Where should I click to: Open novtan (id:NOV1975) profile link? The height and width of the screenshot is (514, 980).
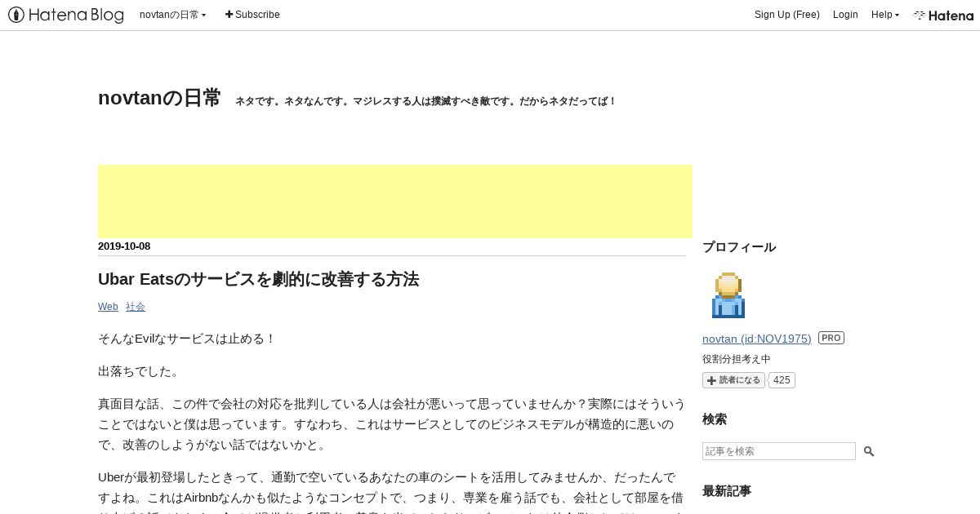pyautogui.click(x=757, y=339)
